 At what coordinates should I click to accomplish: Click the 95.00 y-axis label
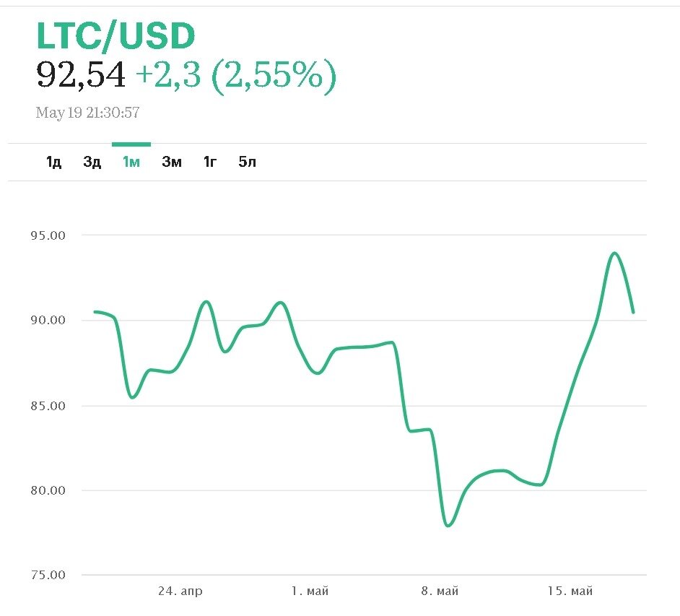coord(48,235)
